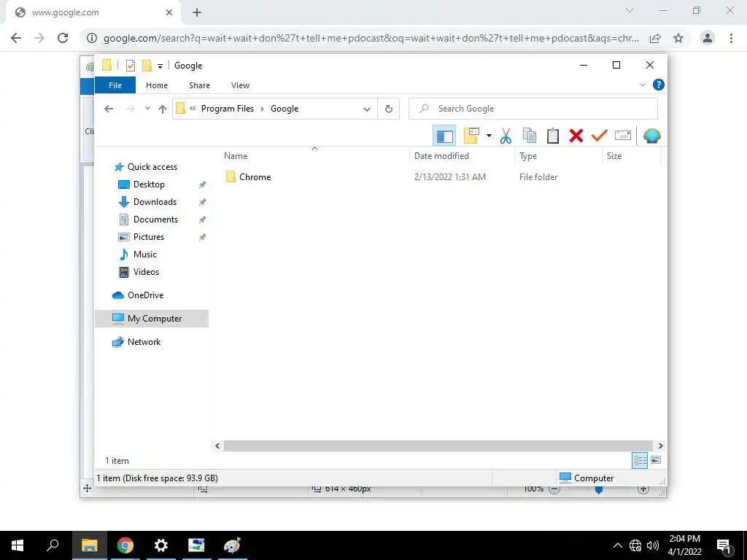Screen dimensions: 747x560
Task: Collapse the ribbon with the chevron
Action: point(642,85)
